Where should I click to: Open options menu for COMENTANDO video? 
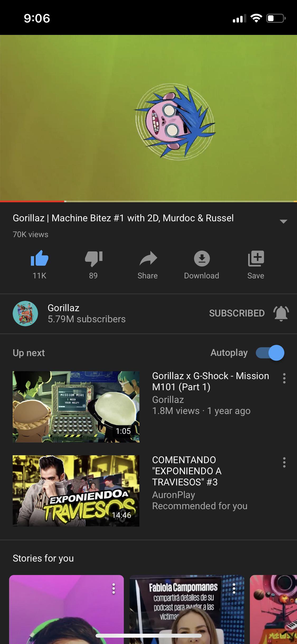click(284, 462)
